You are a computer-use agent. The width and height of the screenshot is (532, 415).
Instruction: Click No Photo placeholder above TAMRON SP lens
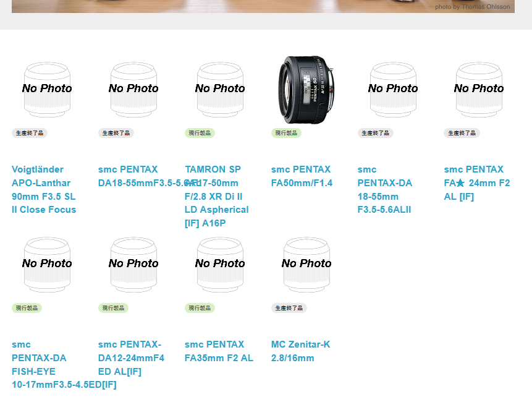click(x=220, y=90)
